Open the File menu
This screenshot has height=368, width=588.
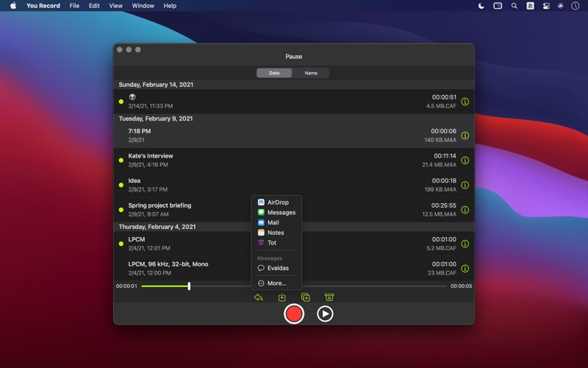point(74,6)
